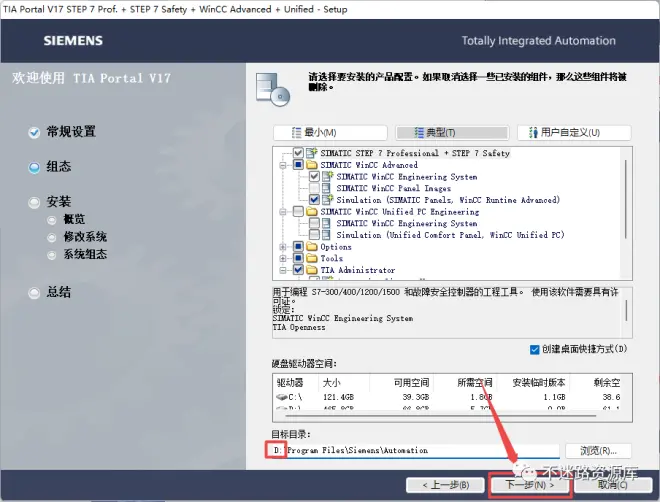The image size is (660, 502).
Task: Collapse the SIMATIC WinCC Unified PC Engineering node
Action: tap(283, 212)
